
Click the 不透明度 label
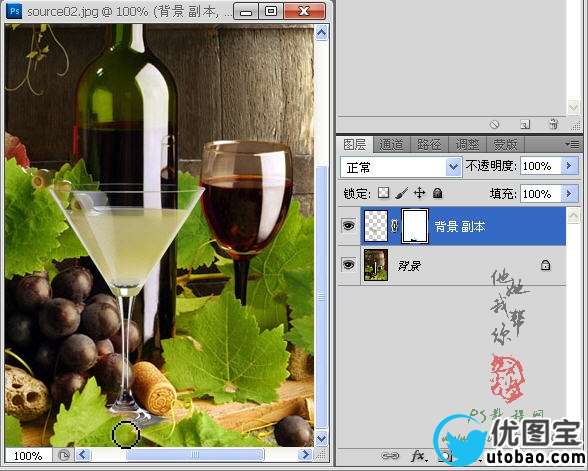491,165
